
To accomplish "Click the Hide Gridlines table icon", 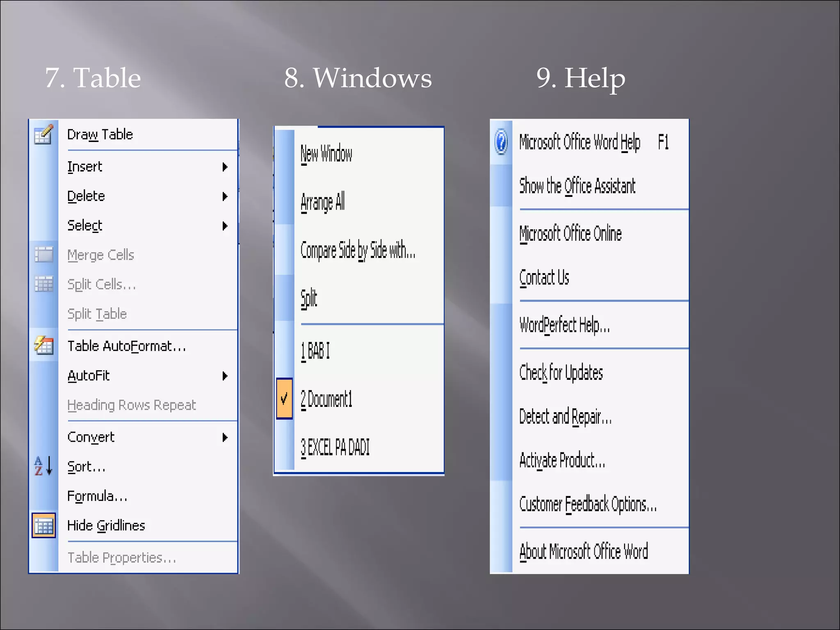I will point(43,525).
